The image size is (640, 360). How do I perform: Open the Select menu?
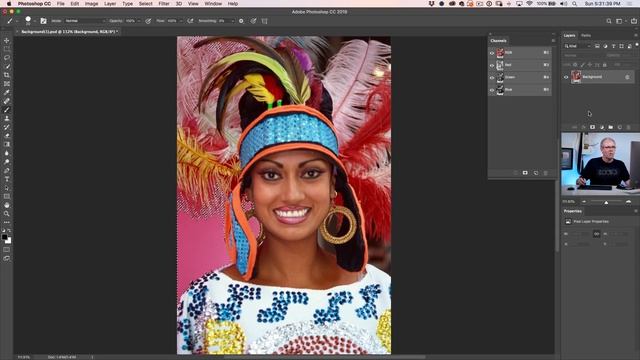click(x=145, y=4)
